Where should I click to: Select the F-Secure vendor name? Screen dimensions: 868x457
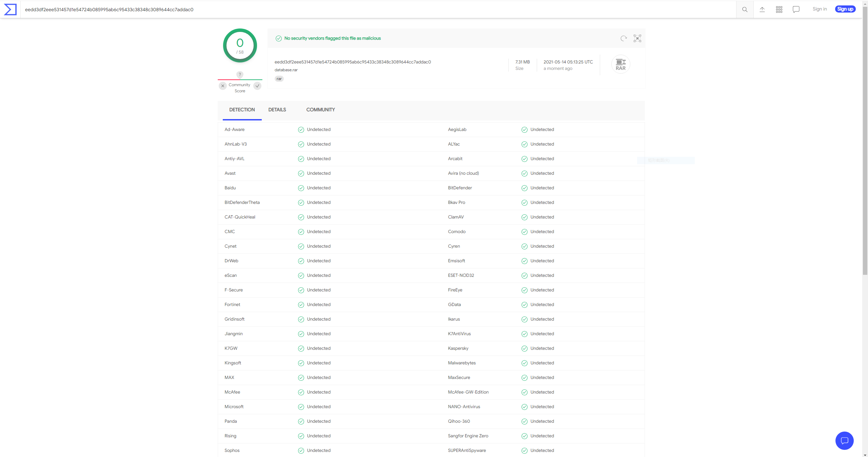(234, 290)
